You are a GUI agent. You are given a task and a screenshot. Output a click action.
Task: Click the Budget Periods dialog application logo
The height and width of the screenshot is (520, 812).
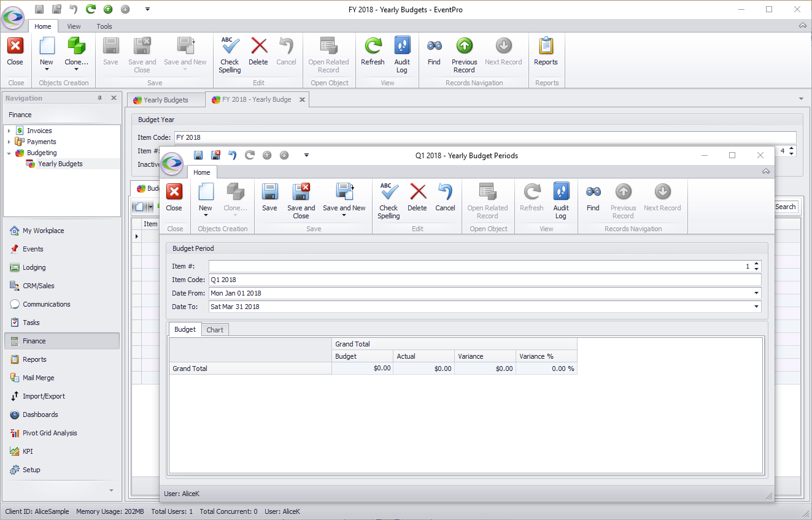point(172,163)
